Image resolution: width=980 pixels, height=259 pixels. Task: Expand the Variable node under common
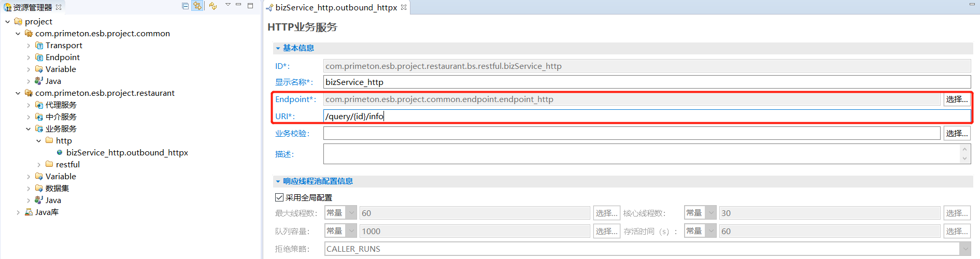click(29, 69)
